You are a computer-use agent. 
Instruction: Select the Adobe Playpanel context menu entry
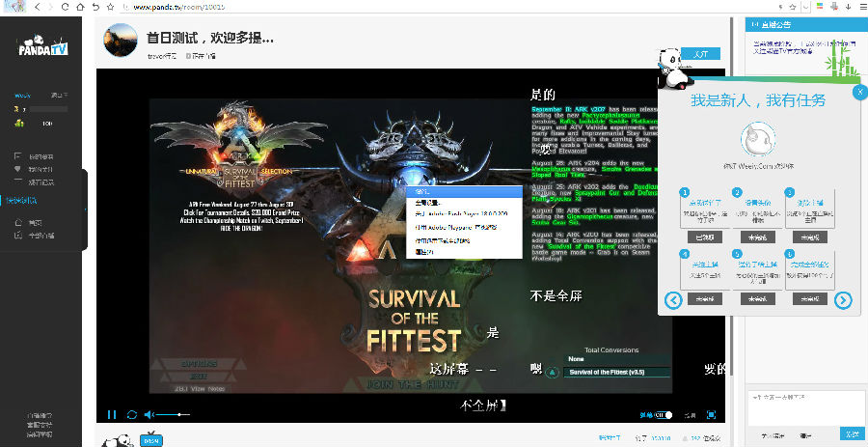tap(464, 227)
